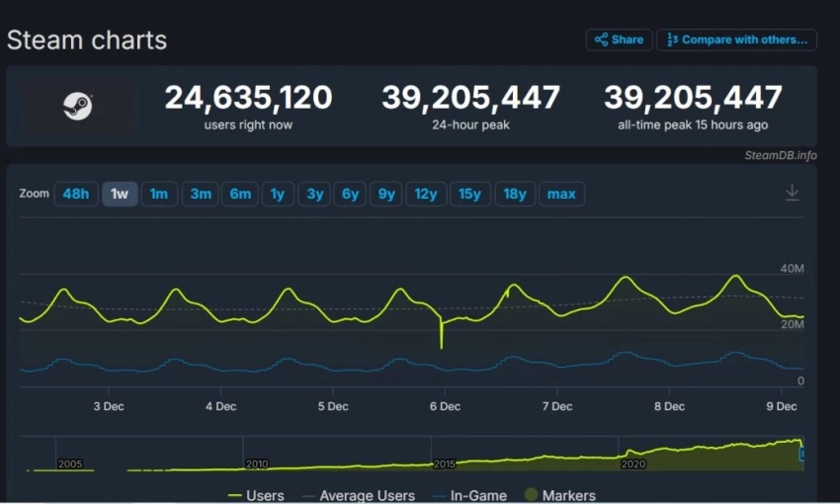Image resolution: width=840 pixels, height=504 pixels.
Task: Set chart zoom to 3m
Action: (x=201, y=194)
